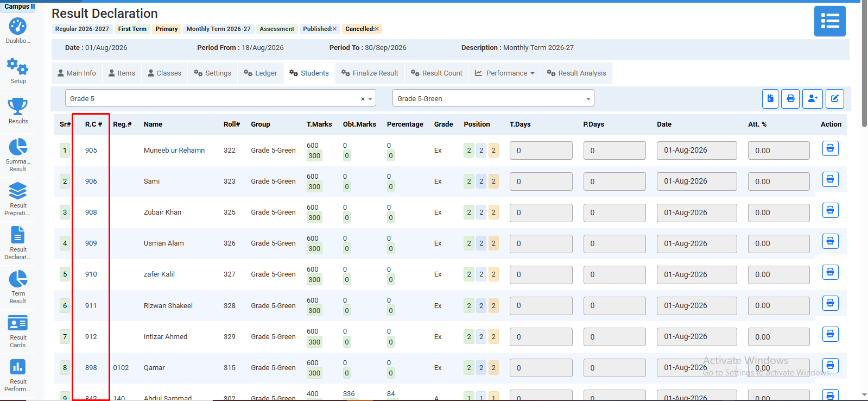This screenshot has width=868, height=401.
Task: Open the Settings tab
Action: click(x=213, y=73)
